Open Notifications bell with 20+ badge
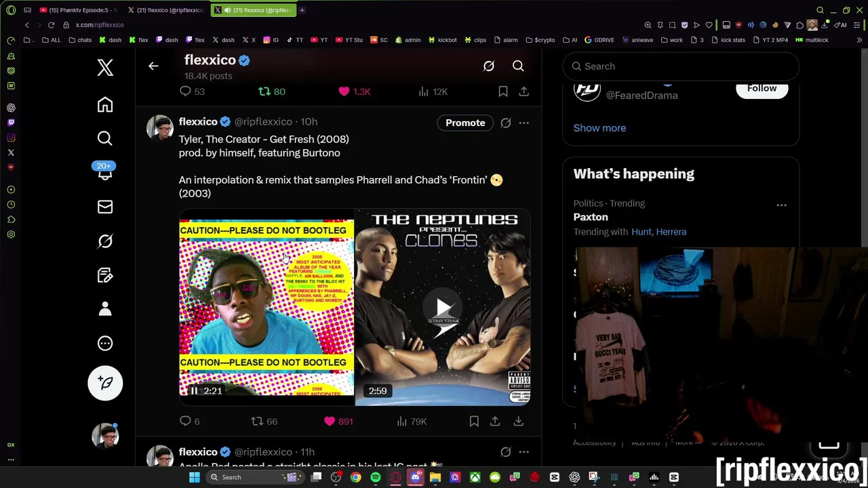This screenshot has width=868, height=488. click(105, 173)
